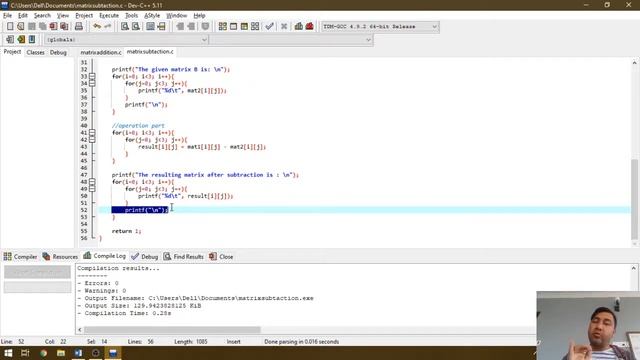Click the Close file toolbar icon
This screenshot has height=360, width=640.
click(x=53, y=27)
